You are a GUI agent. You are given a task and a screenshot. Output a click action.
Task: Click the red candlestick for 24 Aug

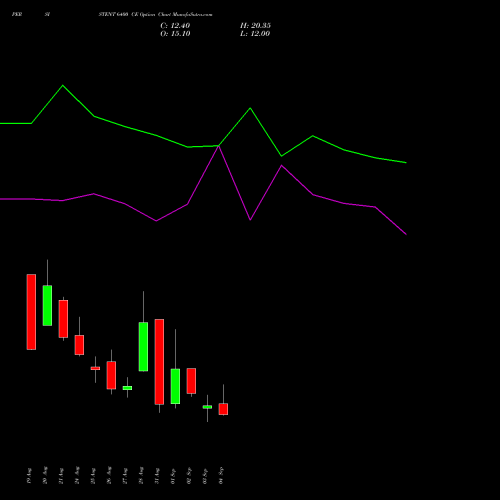pyautogui.click(x=79, y=345)
